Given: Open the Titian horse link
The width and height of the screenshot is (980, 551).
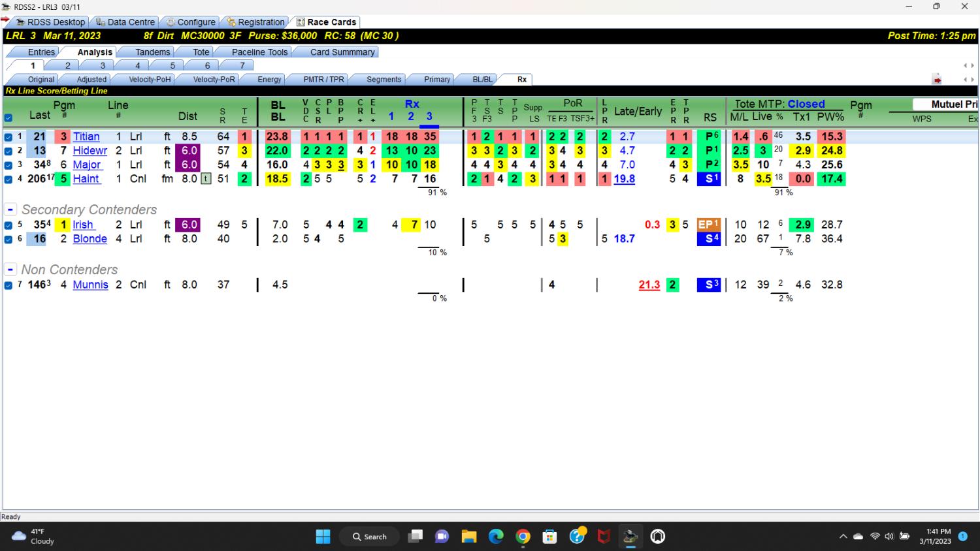Looking at the screenshot, I should [86, 136].
